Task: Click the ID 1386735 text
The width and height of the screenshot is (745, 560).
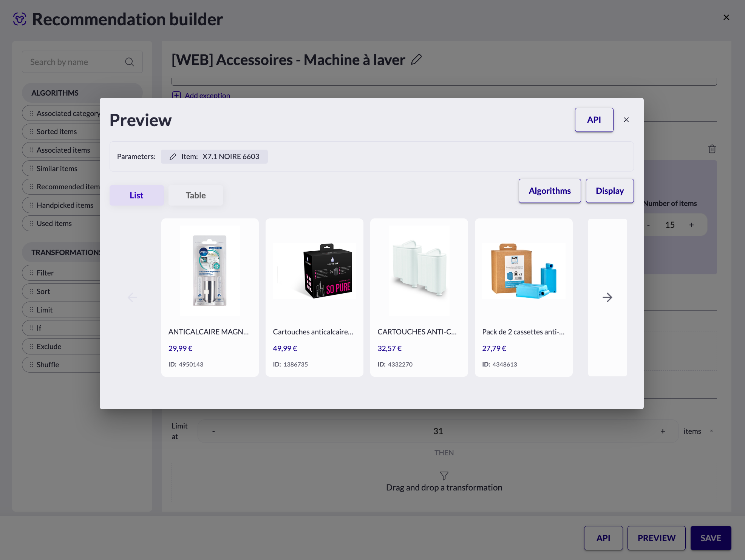Action: (291, 364)
